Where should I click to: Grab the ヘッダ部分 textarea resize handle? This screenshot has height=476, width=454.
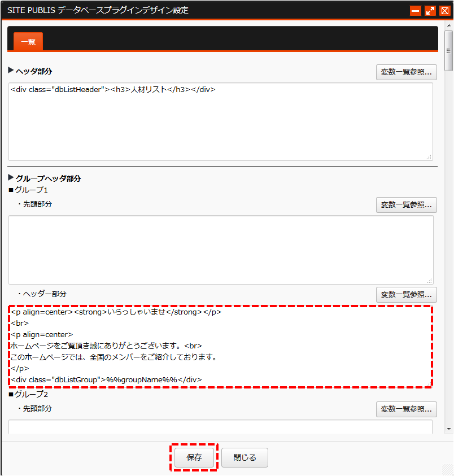(429, 157)
